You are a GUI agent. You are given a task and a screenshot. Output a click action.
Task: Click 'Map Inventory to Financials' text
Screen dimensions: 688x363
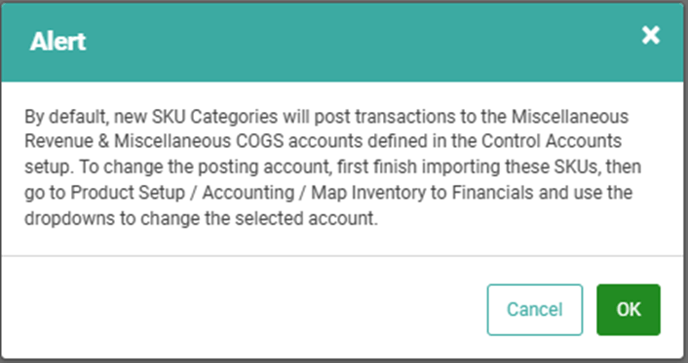point(423,193)
